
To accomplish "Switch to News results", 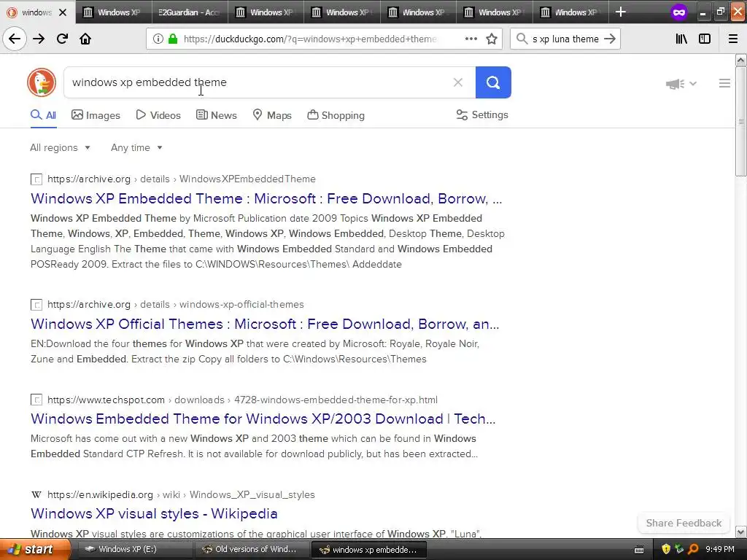I will click(217, 115).
